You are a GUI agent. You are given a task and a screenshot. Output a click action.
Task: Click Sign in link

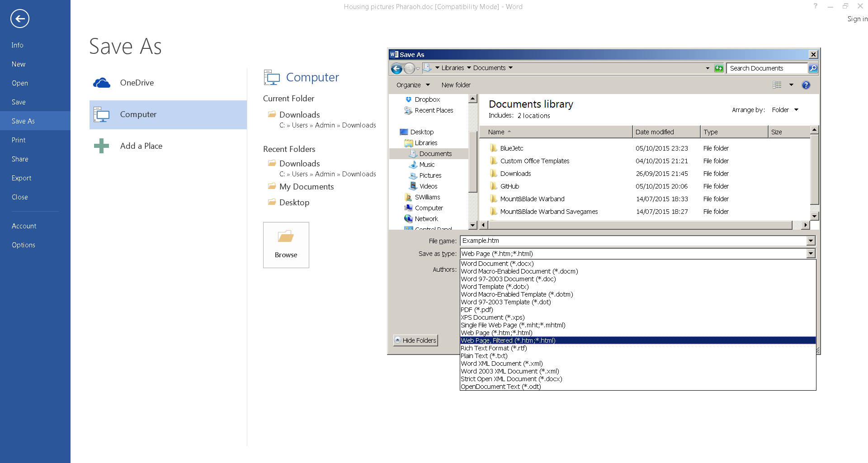click(857, 19)
